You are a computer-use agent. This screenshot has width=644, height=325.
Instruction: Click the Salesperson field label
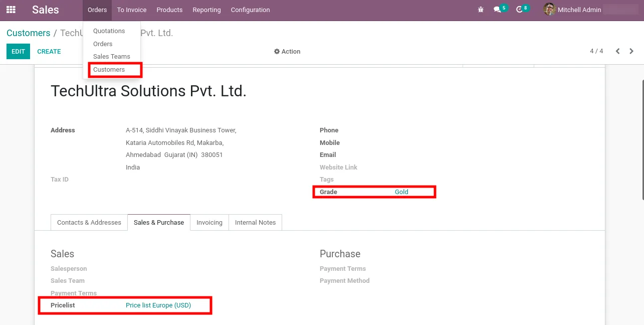tap(69, 269)
